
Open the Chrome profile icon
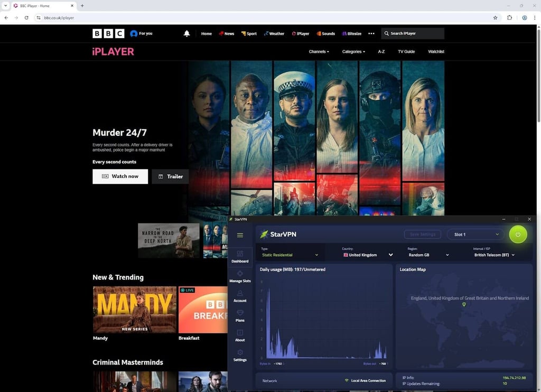[525, 17]
